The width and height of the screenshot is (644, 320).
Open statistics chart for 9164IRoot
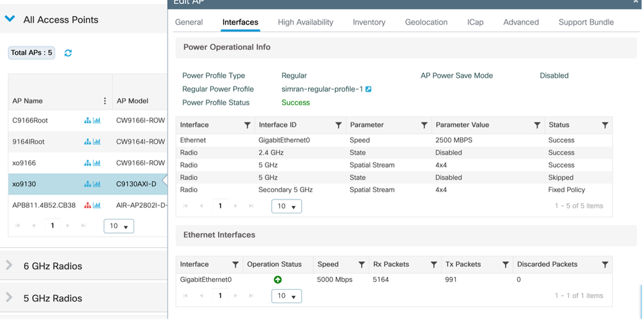pos(97,142)
